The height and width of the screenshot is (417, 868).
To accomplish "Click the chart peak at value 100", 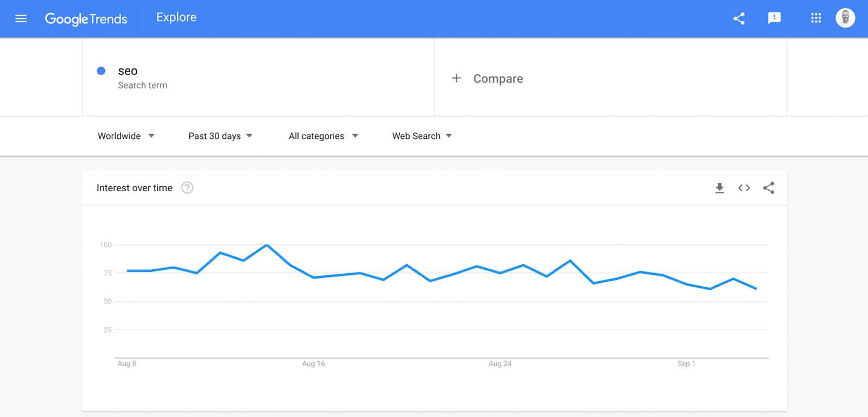I will 266,245.
